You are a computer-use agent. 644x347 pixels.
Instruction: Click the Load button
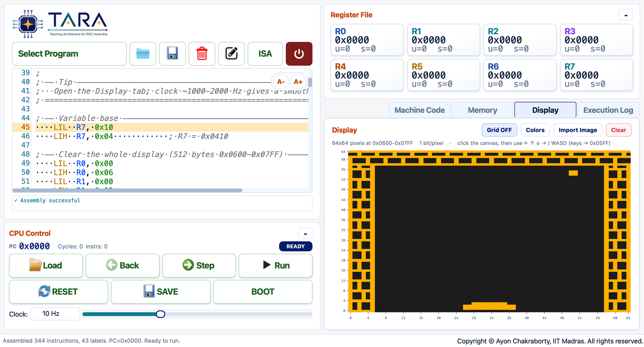[46, 265]
